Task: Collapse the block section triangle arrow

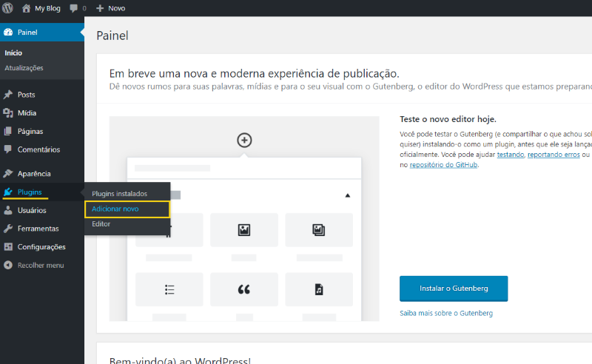Action: (x=348, y=195)
